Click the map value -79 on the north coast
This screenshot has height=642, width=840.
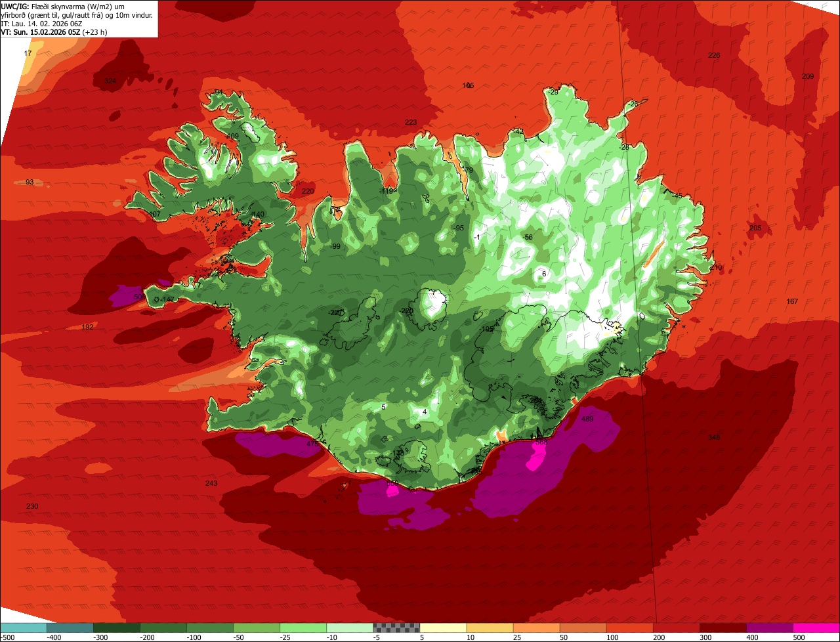pos(467,171)
